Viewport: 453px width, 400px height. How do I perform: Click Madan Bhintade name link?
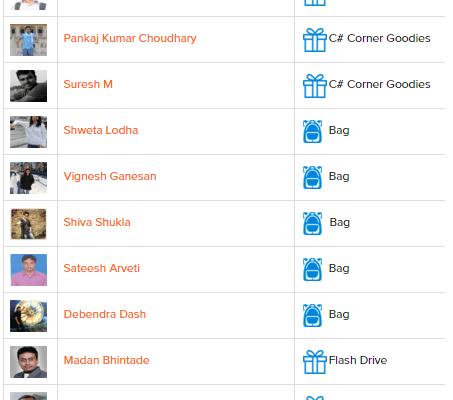coord(107,360)
